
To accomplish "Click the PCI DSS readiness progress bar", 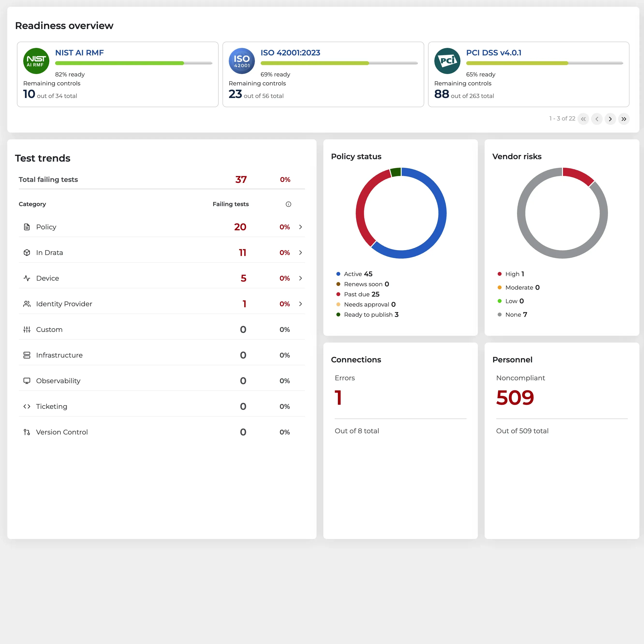I will (x=544, y=63).
